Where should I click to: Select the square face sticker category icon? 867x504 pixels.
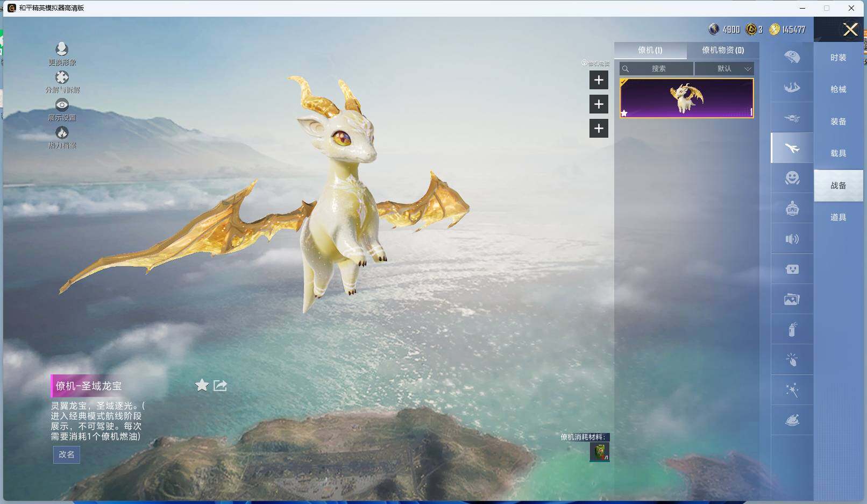pos(792,269)
